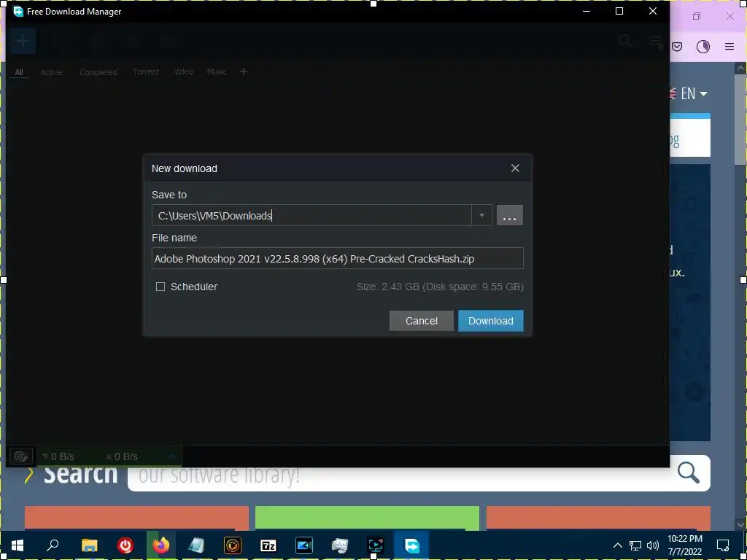Viewport: 747px width, 560px height.
Task: Click the Download button in New download dialog
Action: [491, 321]
